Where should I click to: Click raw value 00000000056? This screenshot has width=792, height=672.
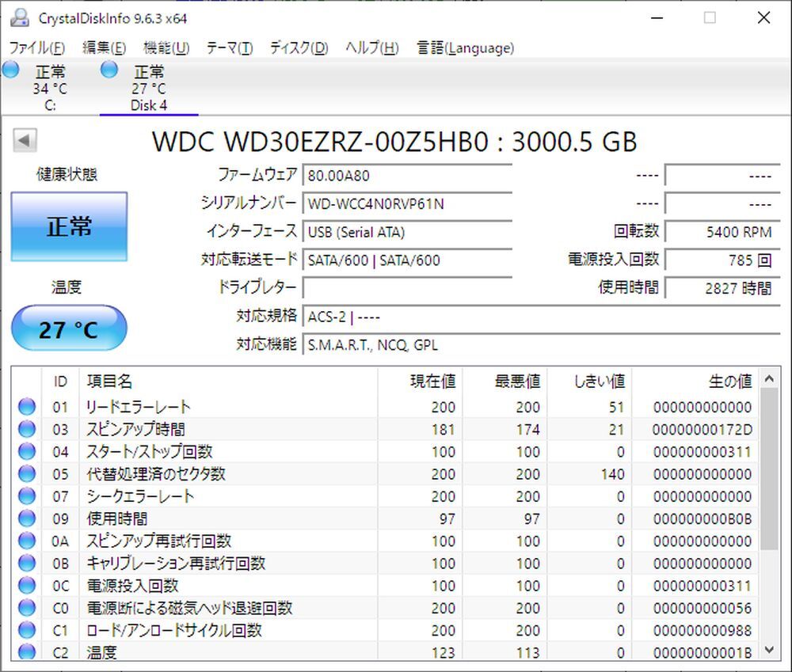click(702, 609)
